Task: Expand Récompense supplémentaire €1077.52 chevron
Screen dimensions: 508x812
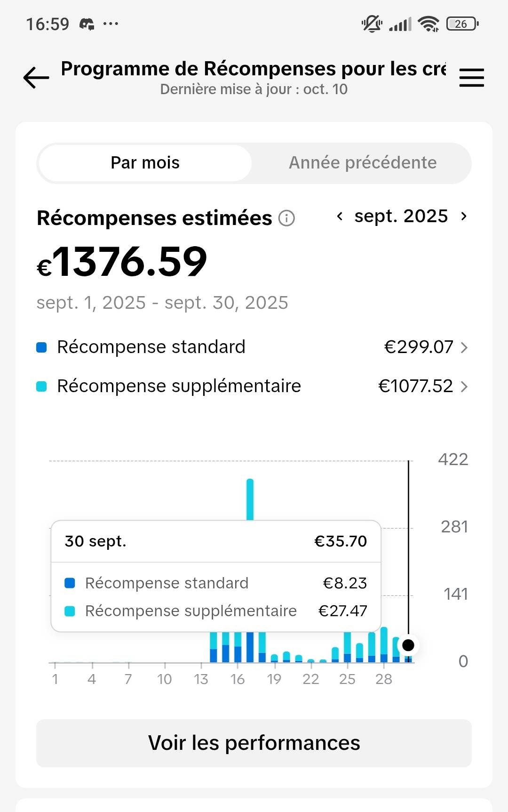Action: tap(464, 387)
